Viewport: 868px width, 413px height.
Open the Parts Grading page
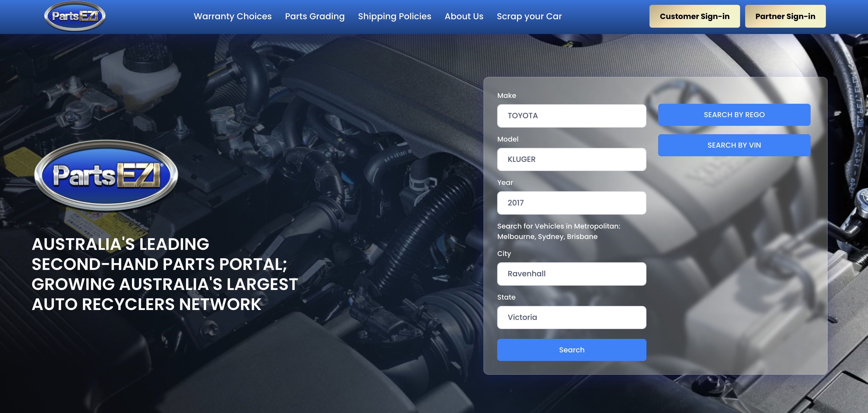tap(314, 16)
